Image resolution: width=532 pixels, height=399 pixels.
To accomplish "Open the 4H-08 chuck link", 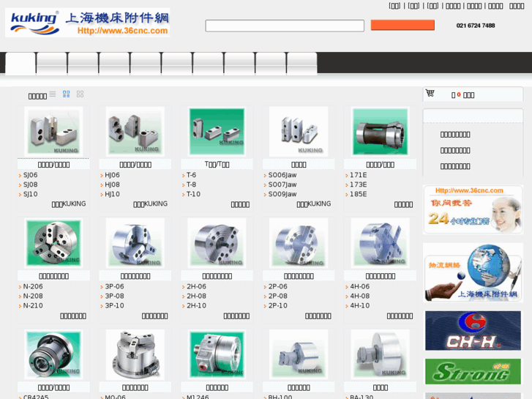I will coord(359,296).
